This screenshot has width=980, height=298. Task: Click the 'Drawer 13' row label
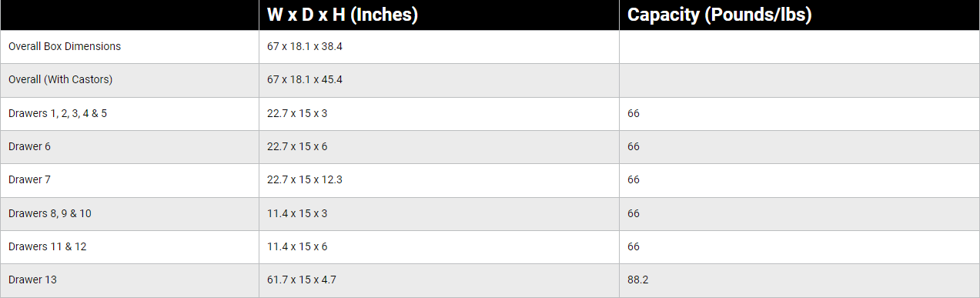point(32,280)
